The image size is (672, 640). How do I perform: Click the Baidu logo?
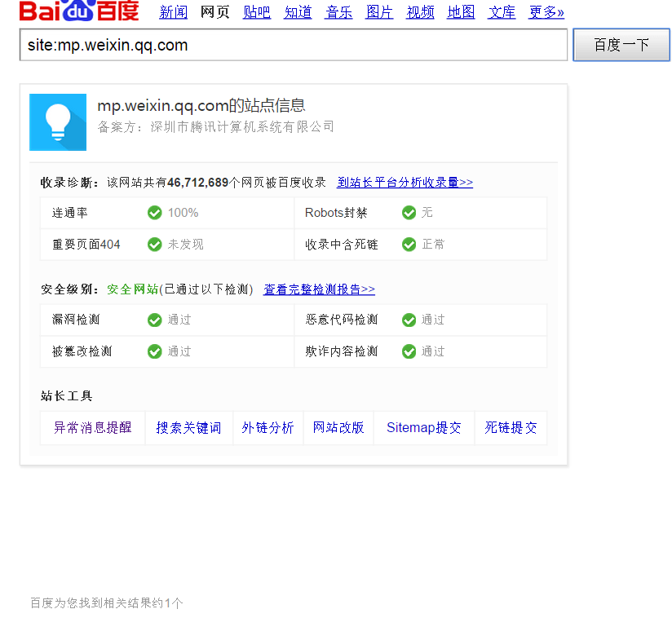point(79,11)
